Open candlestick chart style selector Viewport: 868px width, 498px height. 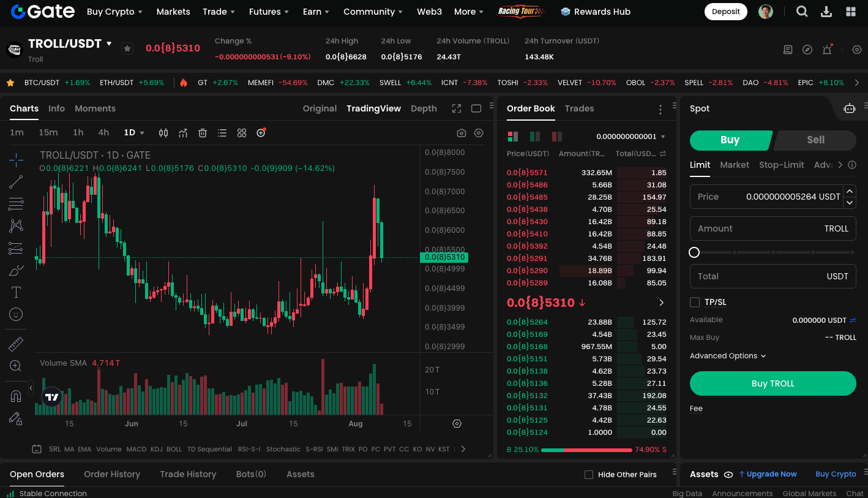pos(163,133)
